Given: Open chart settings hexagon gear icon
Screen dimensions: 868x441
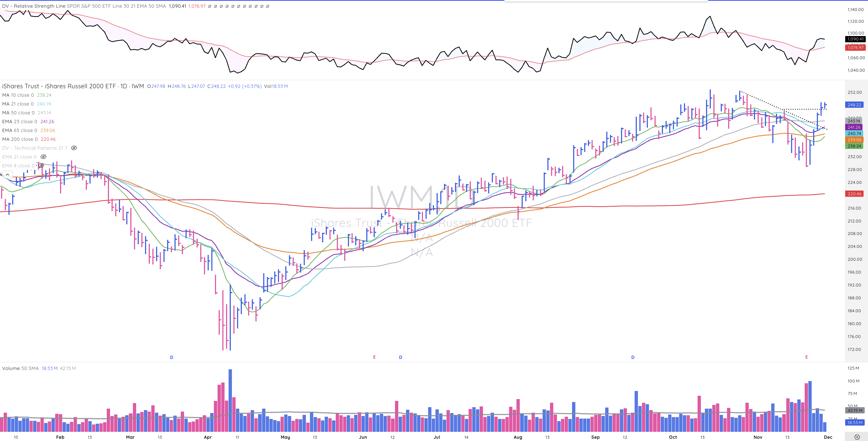Looking at the screenshot, I should 857,437.
